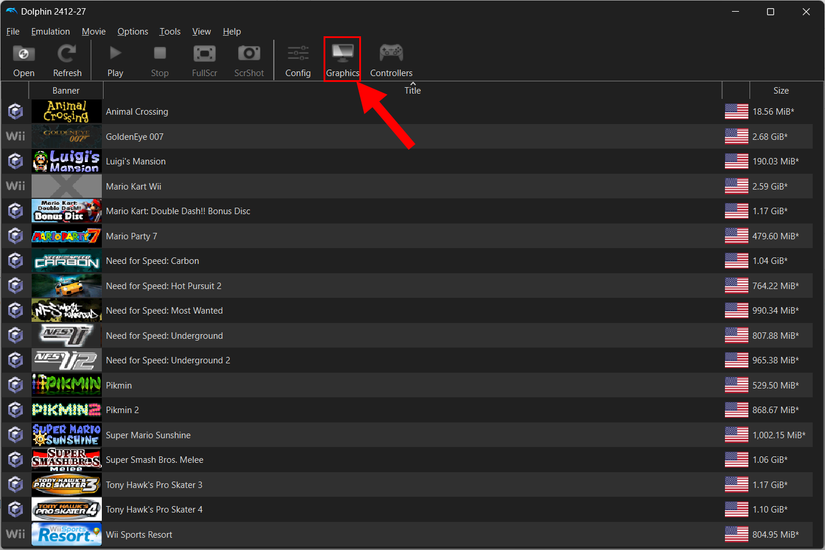825x550 pixels.
Task: Select Wii Sports Resort banner image
Action: point(66,534)
